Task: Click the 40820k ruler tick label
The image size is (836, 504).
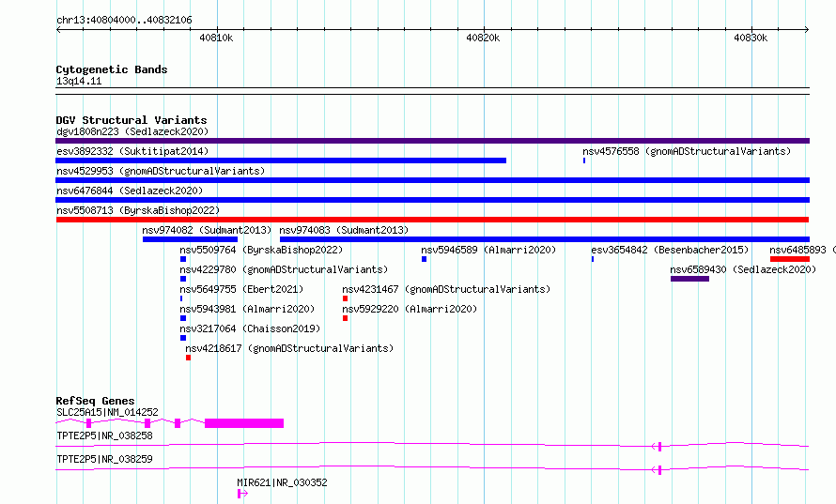Action: click(483, 38)
